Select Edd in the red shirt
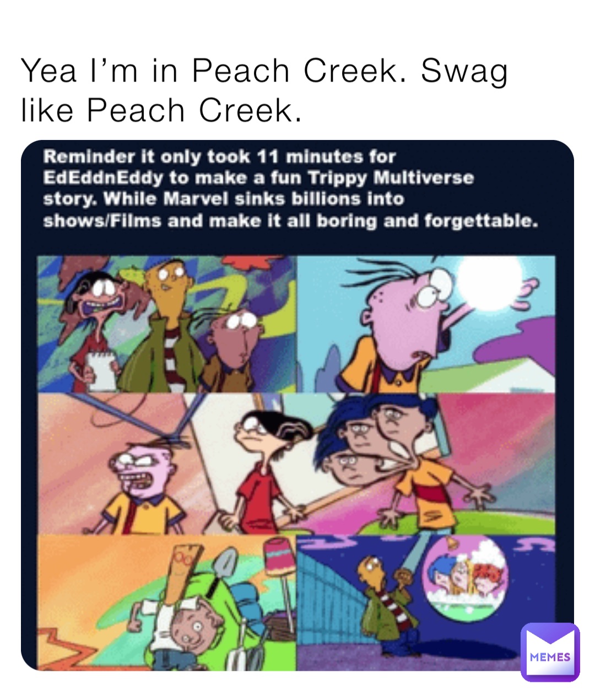This screenshot has height=700, width=595. (x=264, y=467)
